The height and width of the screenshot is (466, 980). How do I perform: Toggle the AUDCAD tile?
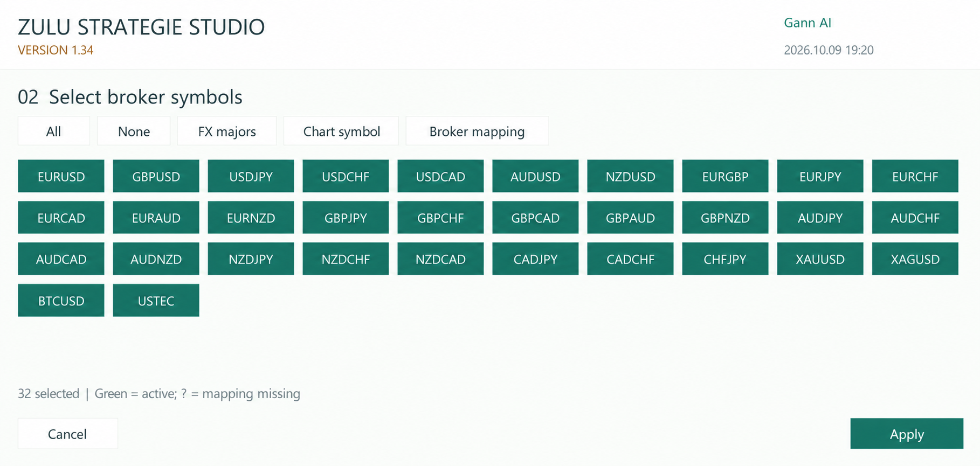[x=61, y=259]
